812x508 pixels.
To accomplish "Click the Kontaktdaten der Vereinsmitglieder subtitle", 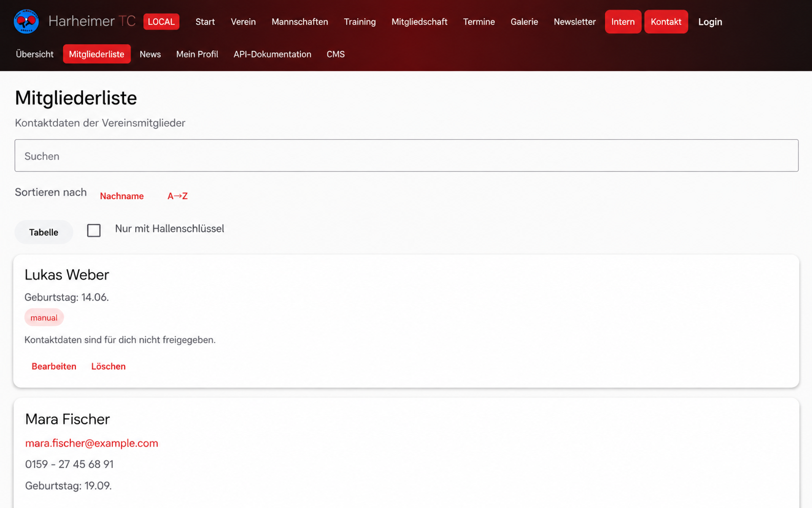I will [100, 123].
